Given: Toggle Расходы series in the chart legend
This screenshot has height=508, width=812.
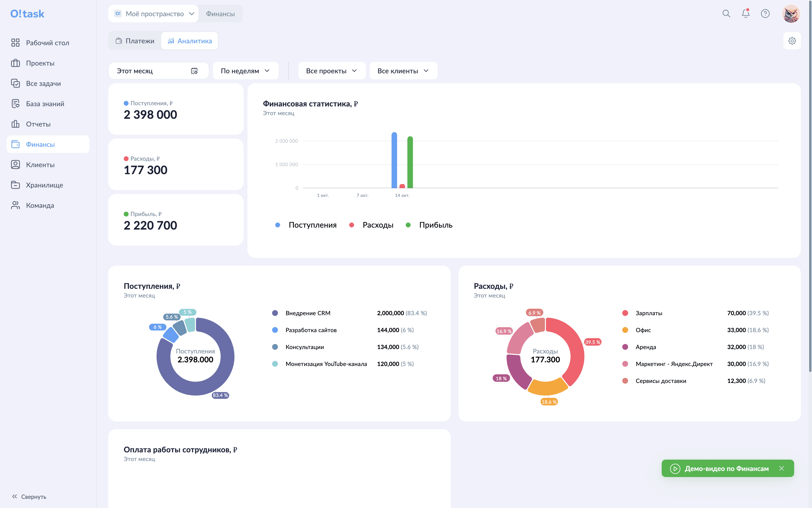Looking at the screenshot, I should point(371,225).
